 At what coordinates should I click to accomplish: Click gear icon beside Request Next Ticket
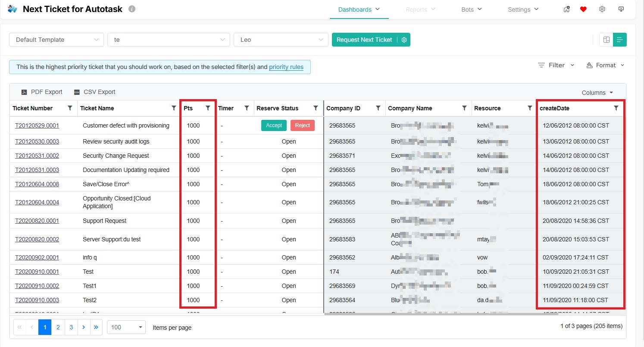tap(404, 40)
